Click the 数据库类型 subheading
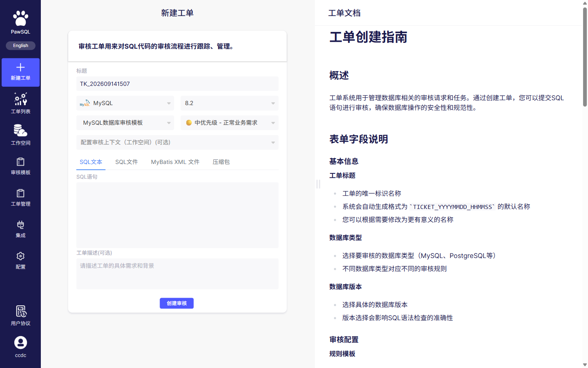The image size is (588, 368). (x=345, y=238)
